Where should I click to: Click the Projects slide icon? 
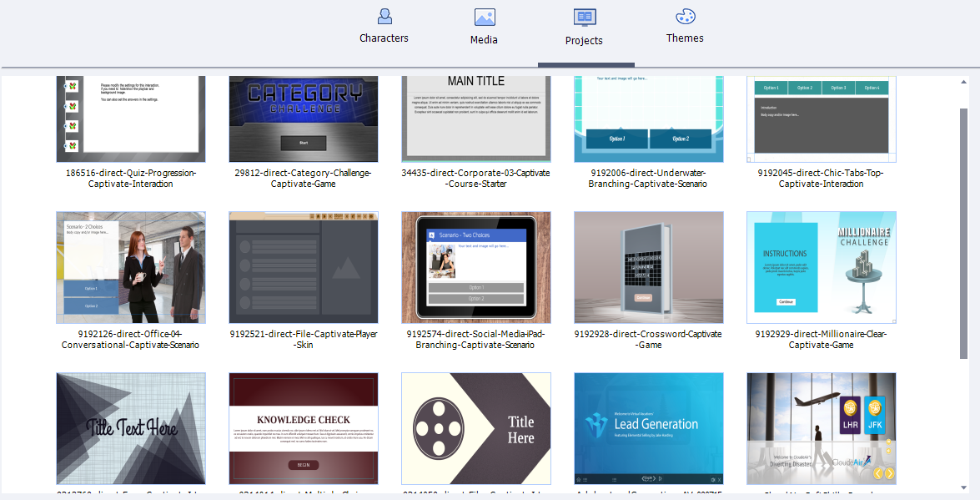[584, 18]
